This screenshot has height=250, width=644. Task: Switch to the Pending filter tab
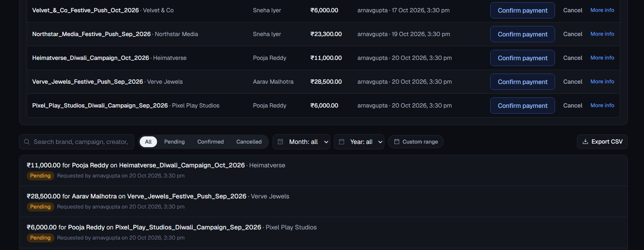tap(174, 142)
